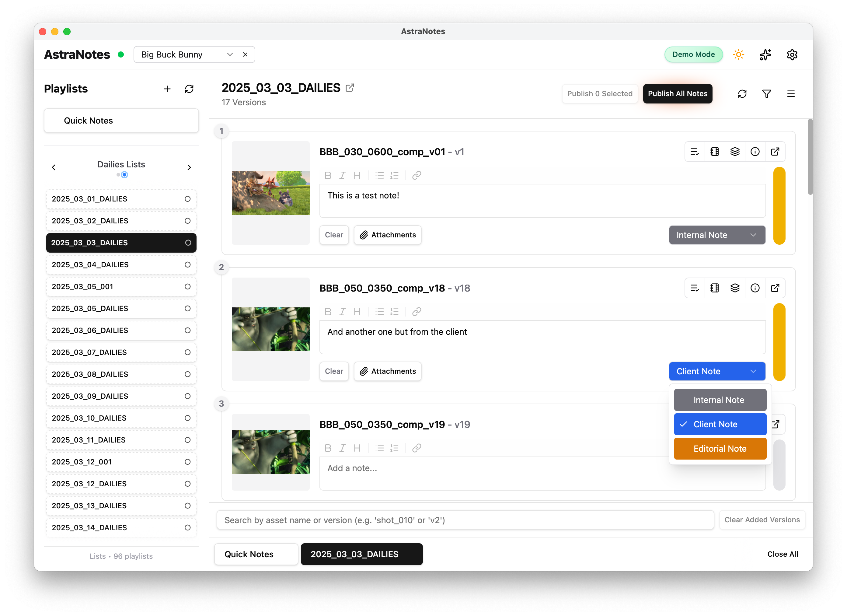Open BBB_050_0350_comp_v18 in external link
The width and height of the screenshot is (847, 616).
(x=775, y=288)
